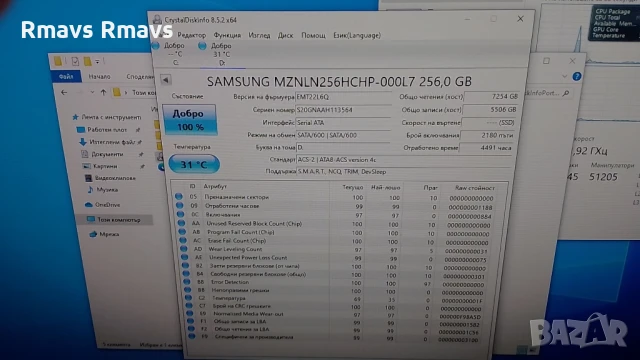Click the firmware field EMT22L6Q
This screenshot has height=360, width=640.
point(343,97)
